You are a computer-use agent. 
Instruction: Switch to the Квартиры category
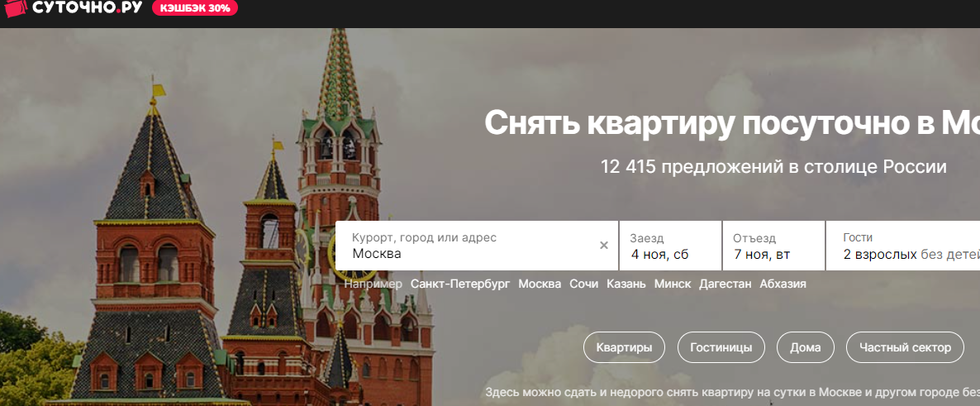click(625, 347)
